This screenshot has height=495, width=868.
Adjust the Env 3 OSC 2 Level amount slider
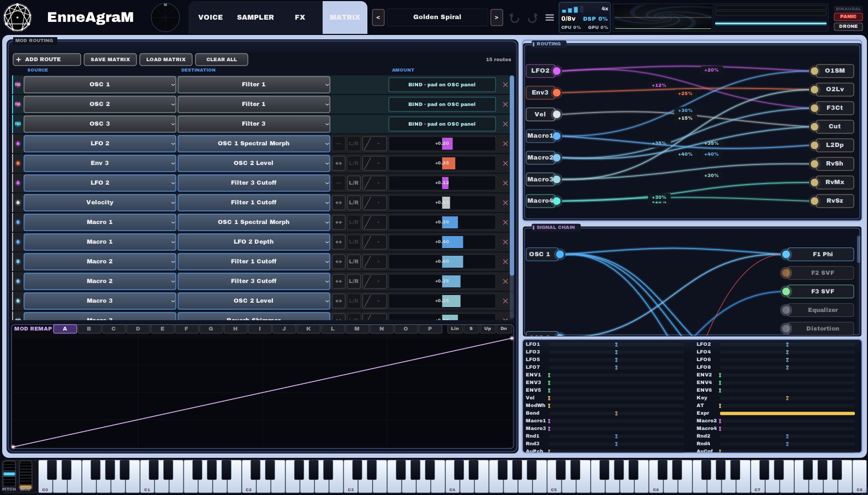pyautogui.click(x=442, y=163)
